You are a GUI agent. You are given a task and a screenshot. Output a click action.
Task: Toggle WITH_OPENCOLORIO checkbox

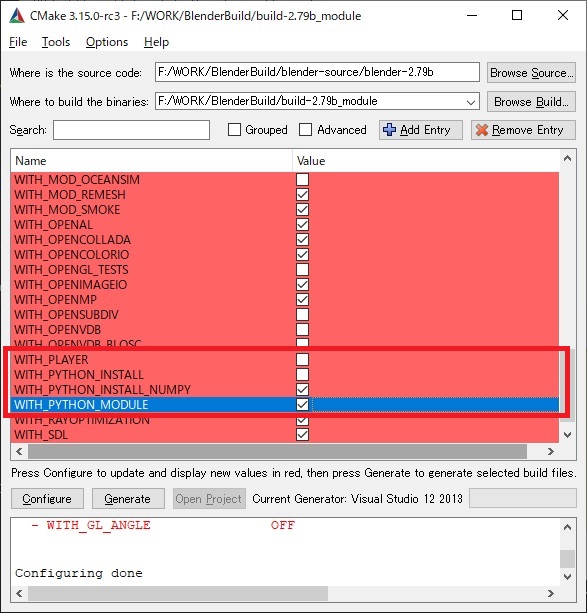(x=302, y=255)
